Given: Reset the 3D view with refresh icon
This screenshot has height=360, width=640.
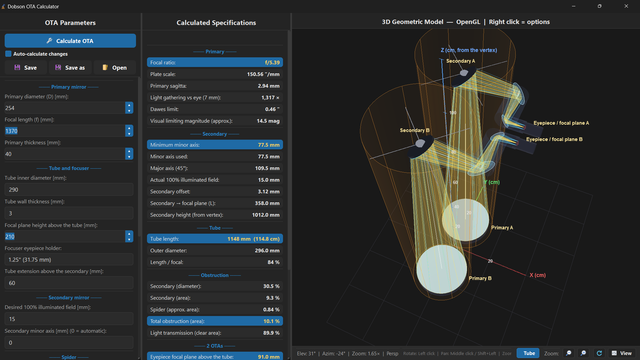Looking at the screenshot, I should [x=599, y=353].
